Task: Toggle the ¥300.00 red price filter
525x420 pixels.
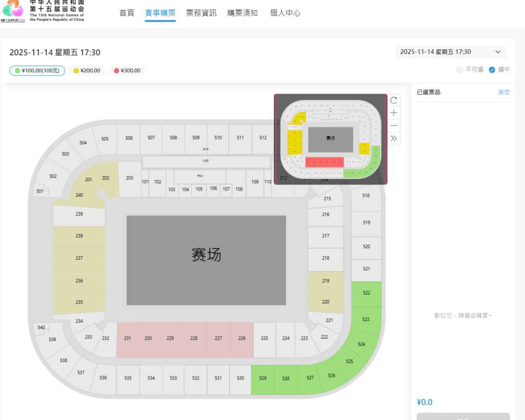Action: 127,71
